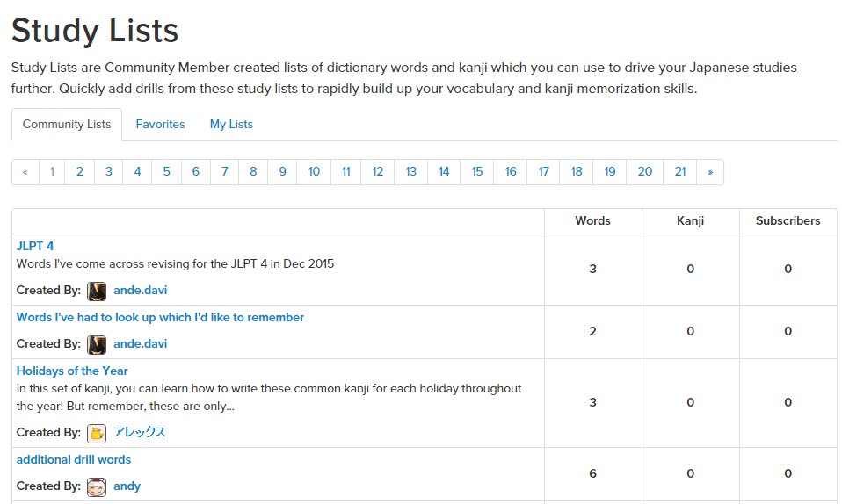The height and width of the screenshot is (504, 842).
Task: Go to page 11
Action: [x=345, y=172]
